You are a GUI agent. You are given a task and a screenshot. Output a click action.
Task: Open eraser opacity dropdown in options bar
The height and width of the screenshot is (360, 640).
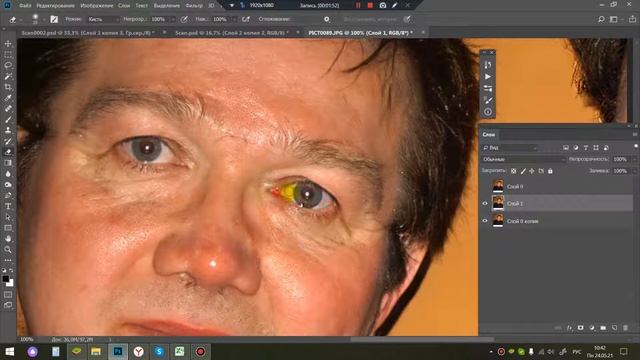174,19
